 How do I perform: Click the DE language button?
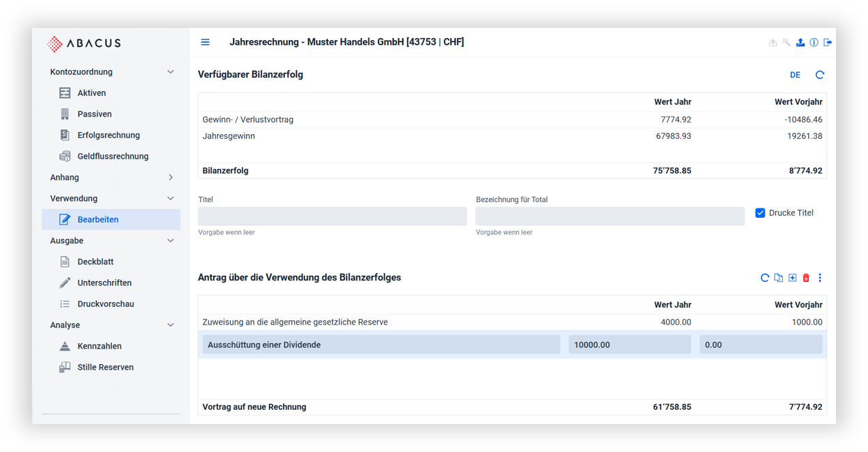coord(794,75)
